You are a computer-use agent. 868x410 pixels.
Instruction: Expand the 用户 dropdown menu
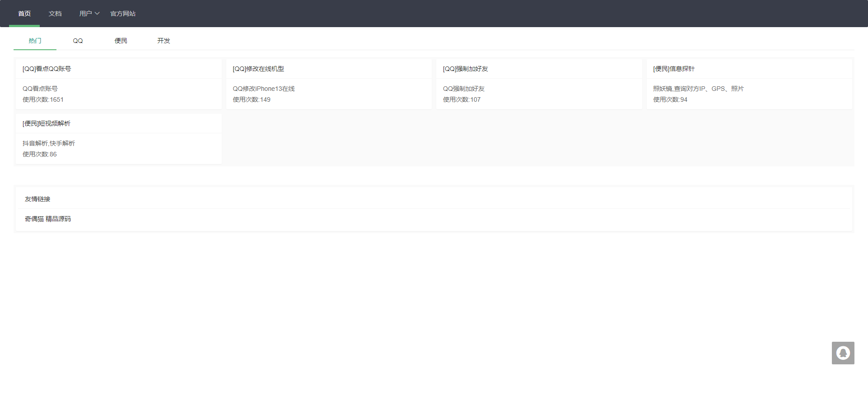[89, 14]
